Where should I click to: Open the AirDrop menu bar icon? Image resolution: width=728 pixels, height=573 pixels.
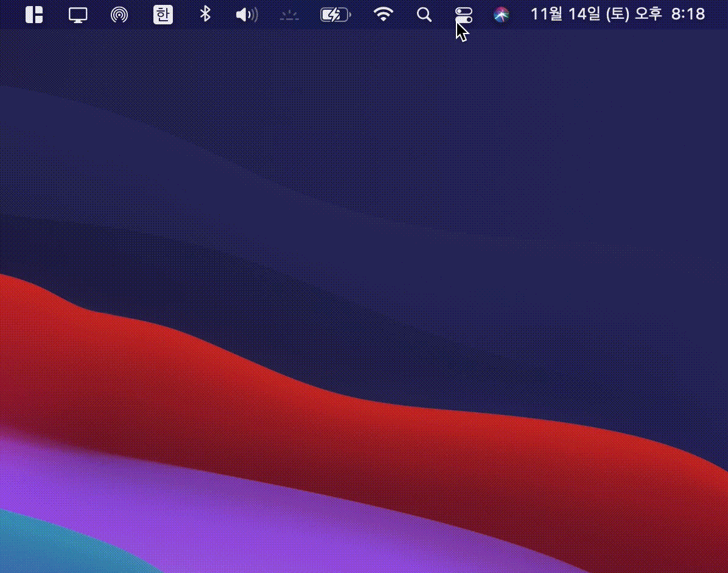(119, 15)
